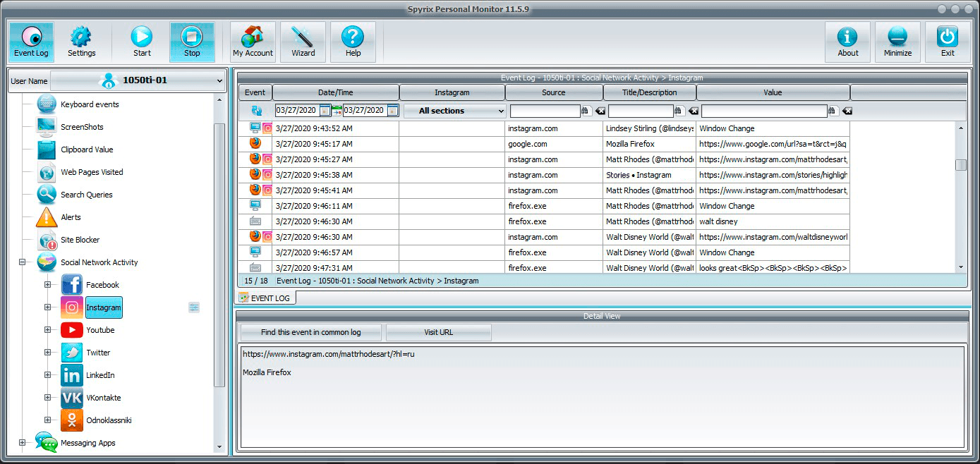Select the Facebook icon in the tree
The image size is (980, 464).
tap(72, 285)
